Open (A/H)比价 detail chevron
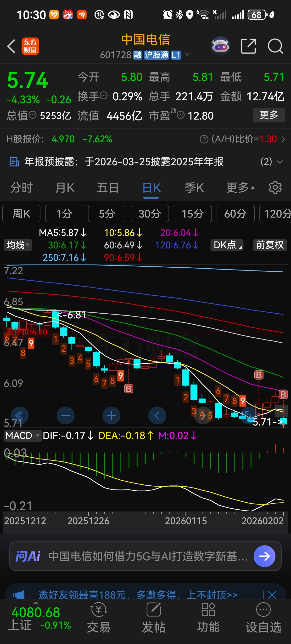 (283, 139)
